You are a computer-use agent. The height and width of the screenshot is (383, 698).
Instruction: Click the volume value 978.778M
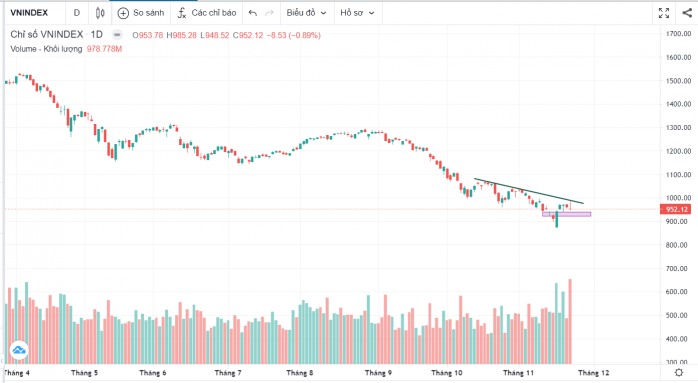104,49
